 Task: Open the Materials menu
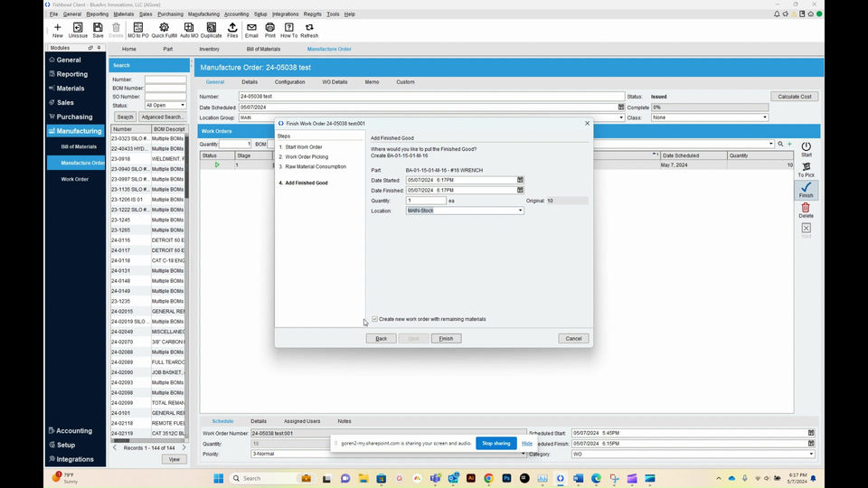(x=124, y=14)
